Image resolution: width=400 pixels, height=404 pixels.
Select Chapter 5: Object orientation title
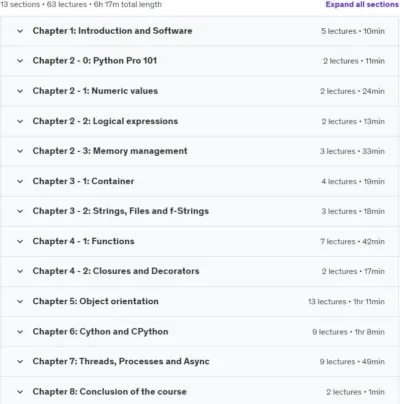point(96,301)
